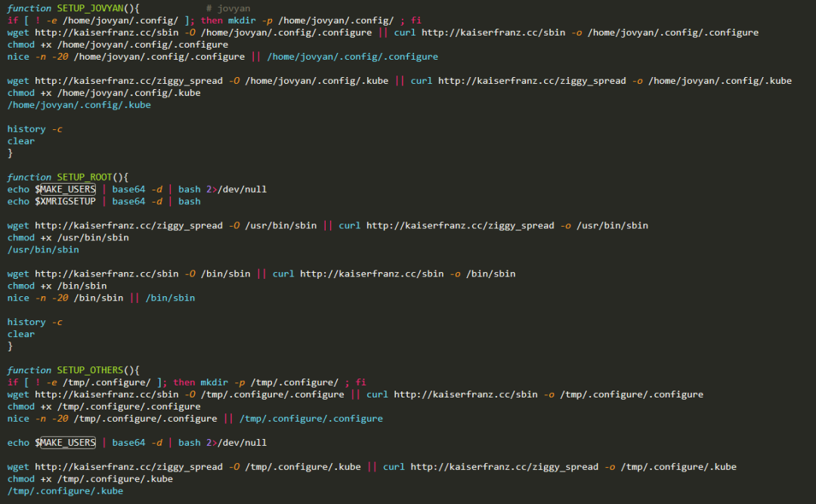Click 'nice -n -20 /tmp/.configure/.configure' text

point(112,418)
